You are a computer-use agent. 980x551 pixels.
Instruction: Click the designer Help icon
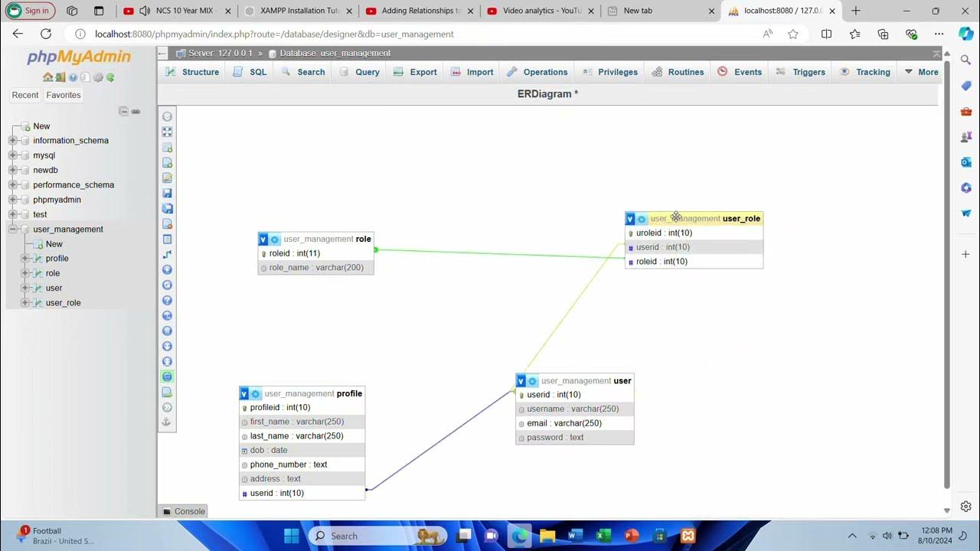click(x=167, y=300)
